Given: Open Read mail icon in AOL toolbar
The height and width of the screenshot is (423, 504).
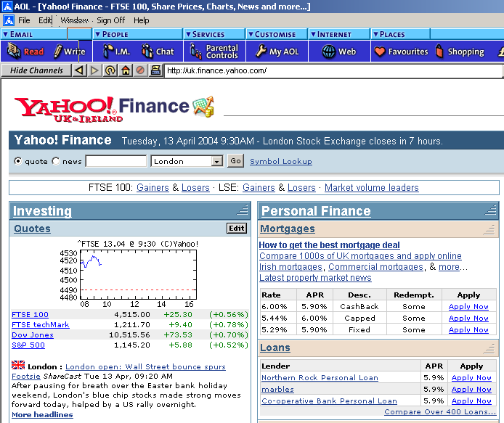Looking at the screenshot, I should [x=25, y=52].
